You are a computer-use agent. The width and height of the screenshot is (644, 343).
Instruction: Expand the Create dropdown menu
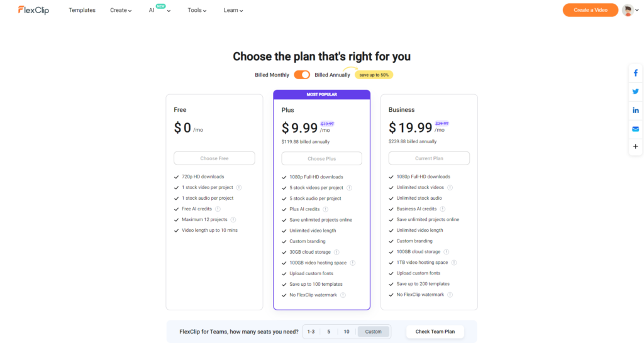tap(121, 11)
